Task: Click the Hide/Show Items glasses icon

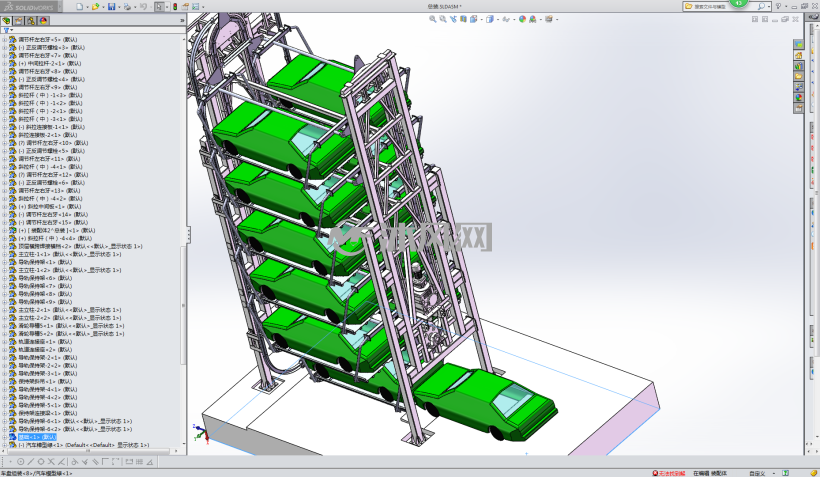Action: (505, 19)
